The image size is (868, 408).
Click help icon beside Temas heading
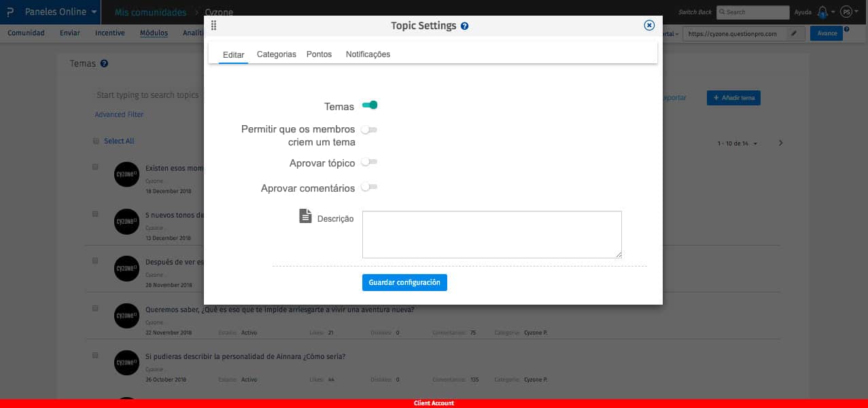(x=104, y=63)
